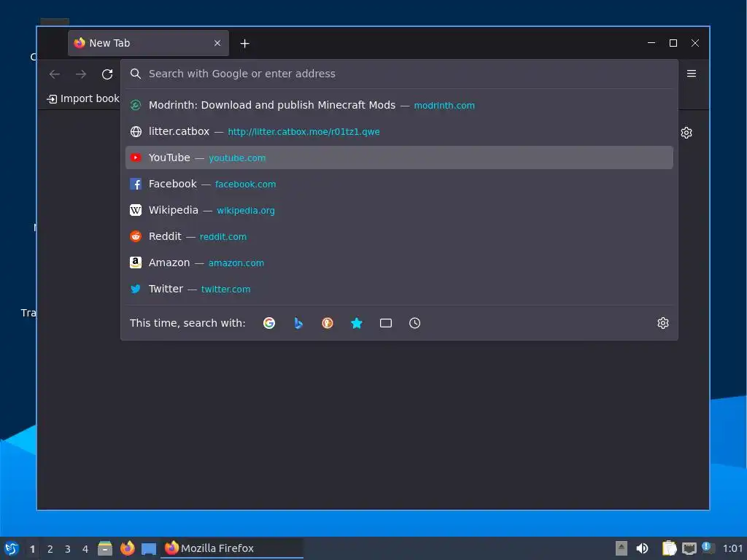Viewport: 747px width, 560px height.
Task: Open the litter.catbox suggestion row
Action: coord(399,131)
